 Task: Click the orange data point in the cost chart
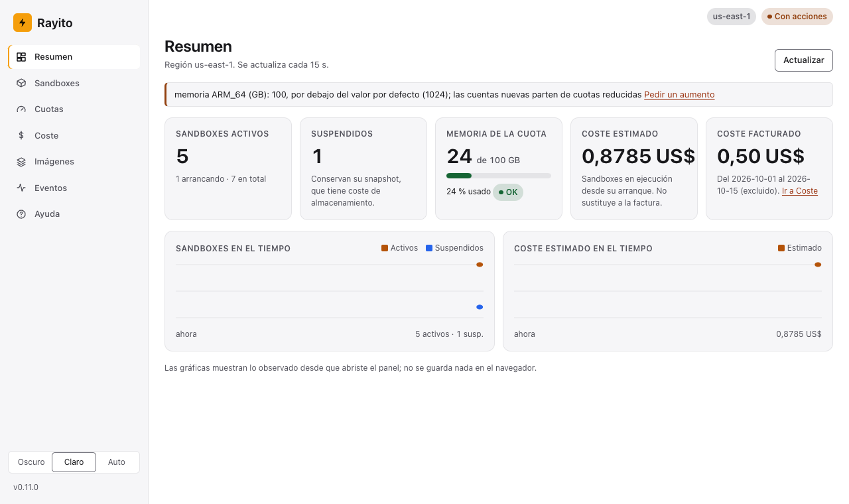[x=818, y=265]
